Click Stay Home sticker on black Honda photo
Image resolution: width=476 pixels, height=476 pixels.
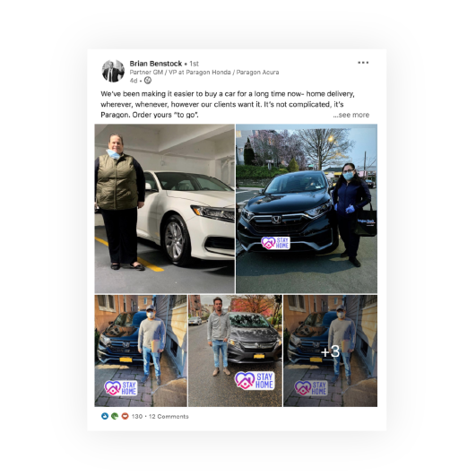(x=275, y=243)
